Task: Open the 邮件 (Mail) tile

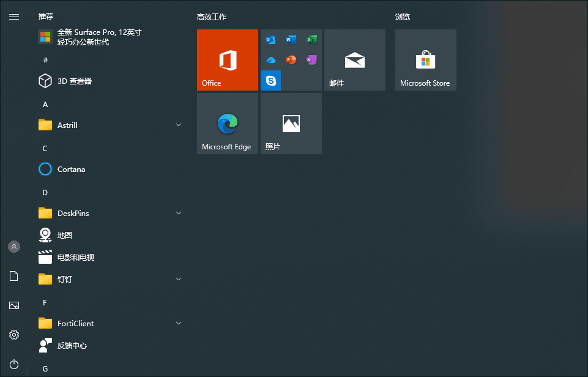Action: click(x=355, y=59)
